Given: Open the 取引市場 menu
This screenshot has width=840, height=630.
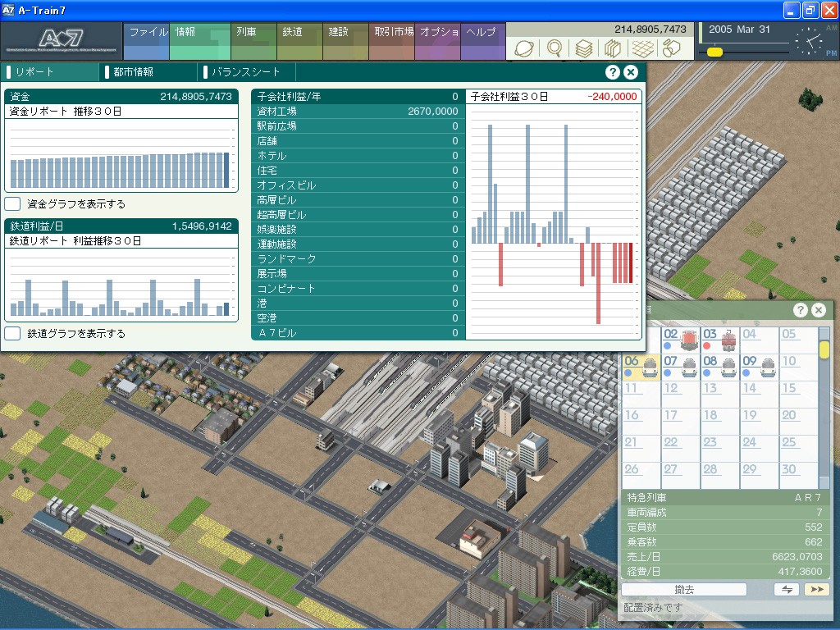Looking at the screenshot, I should 392,33.
